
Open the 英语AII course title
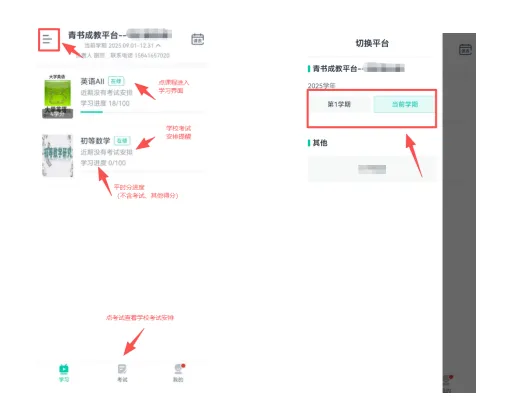click(92, 81)
